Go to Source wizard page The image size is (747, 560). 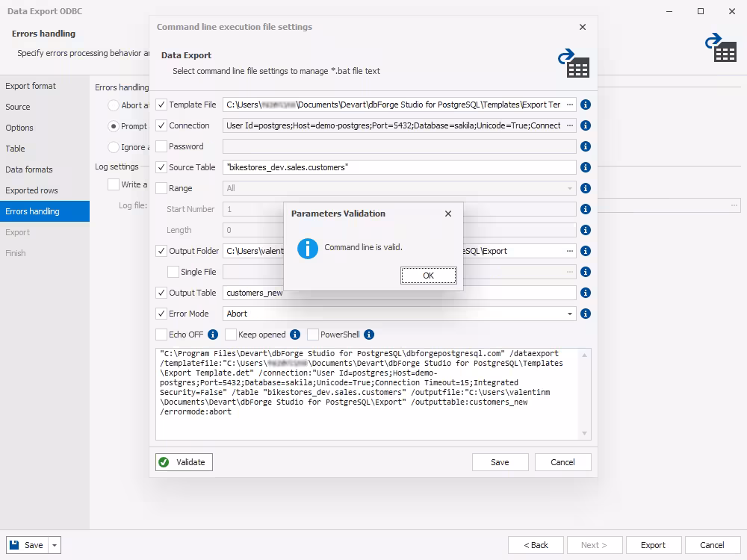pyautogui.click(x=45, y=107)
